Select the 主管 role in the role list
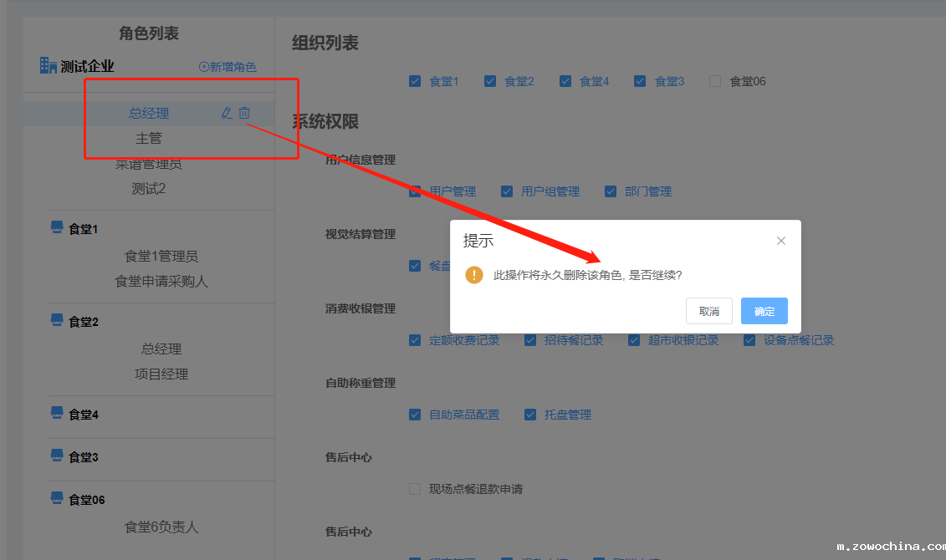Screen dimensions: 946x560 pyautogui.click(x=149, y=138)
